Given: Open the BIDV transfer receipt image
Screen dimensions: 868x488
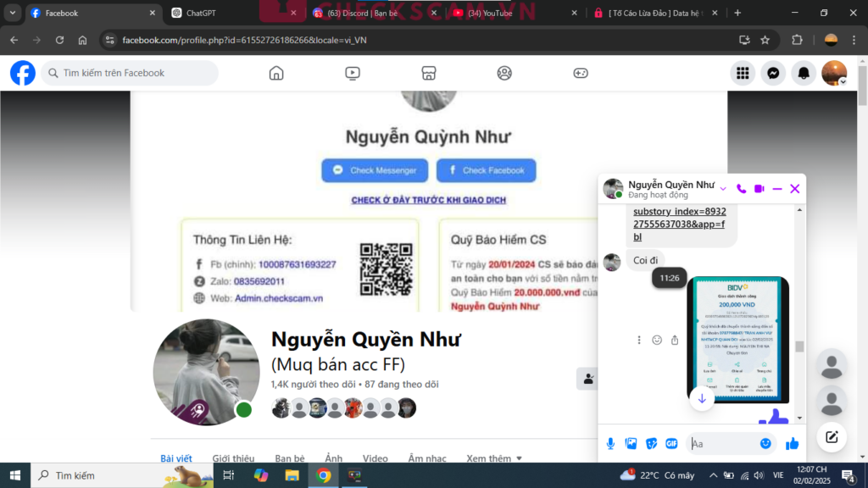Looking at the screenshot, I should (x=737, y=339).
